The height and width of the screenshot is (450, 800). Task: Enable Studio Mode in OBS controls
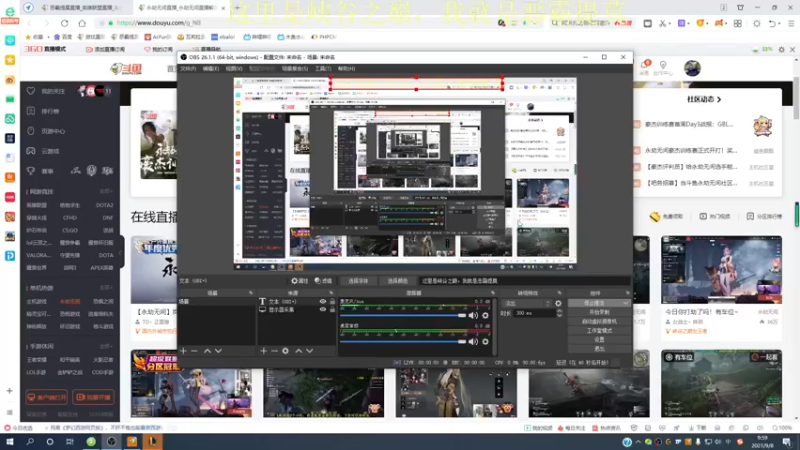point(599,331)
